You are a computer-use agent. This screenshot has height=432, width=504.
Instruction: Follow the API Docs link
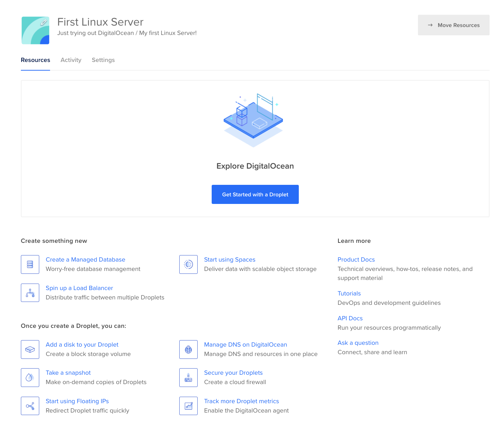(x=350, y=319)
